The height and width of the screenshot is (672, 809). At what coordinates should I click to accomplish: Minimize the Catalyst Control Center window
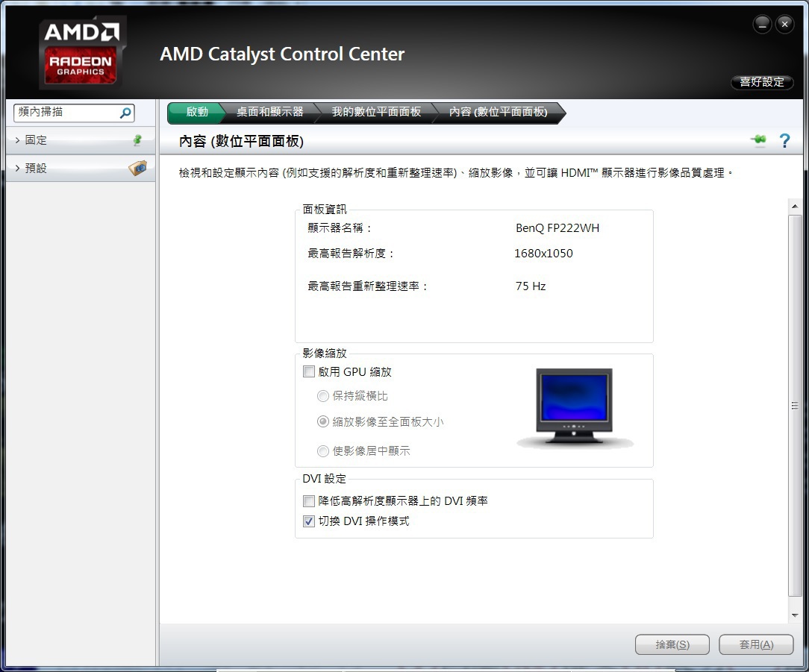(762, 24)
